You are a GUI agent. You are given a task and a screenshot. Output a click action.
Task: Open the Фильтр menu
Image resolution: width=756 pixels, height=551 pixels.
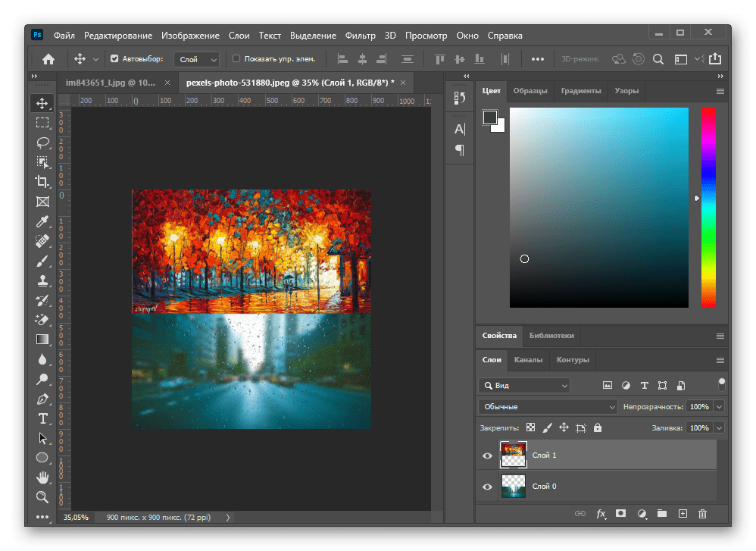point(360,36)
